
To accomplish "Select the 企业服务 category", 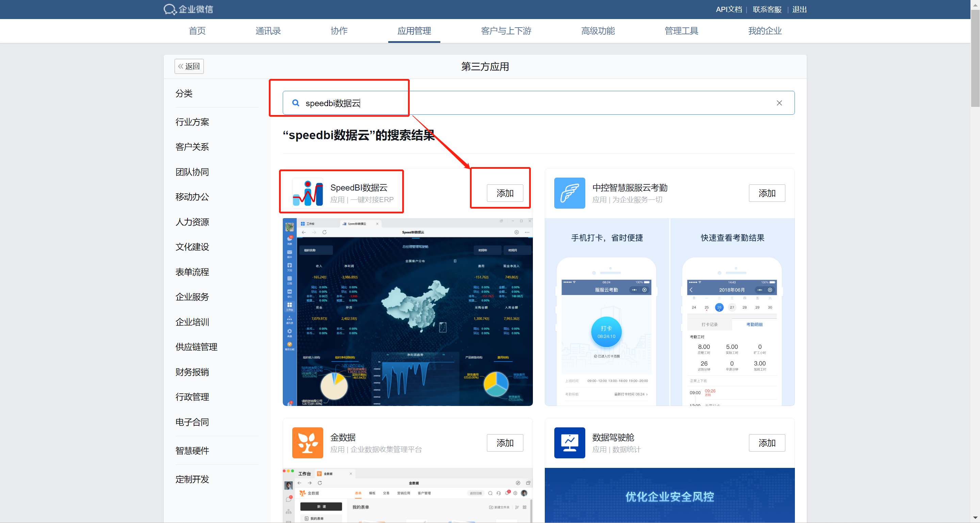I will [x=192, y=297].
